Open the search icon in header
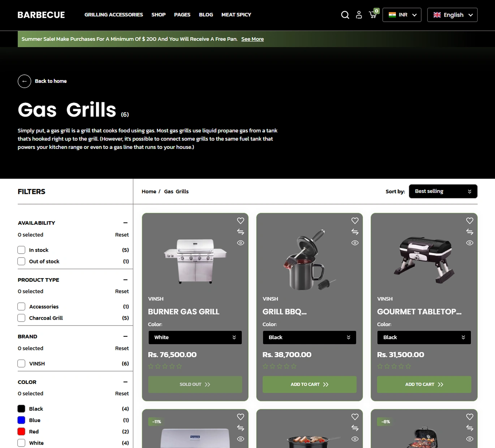The image size is (495, 448). (x=345, y=15)
